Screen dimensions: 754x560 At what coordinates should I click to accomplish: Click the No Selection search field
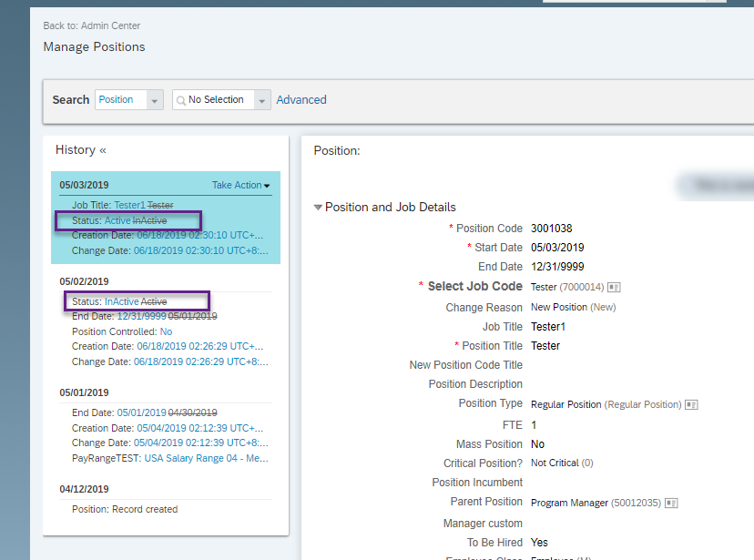pos(213,100)
